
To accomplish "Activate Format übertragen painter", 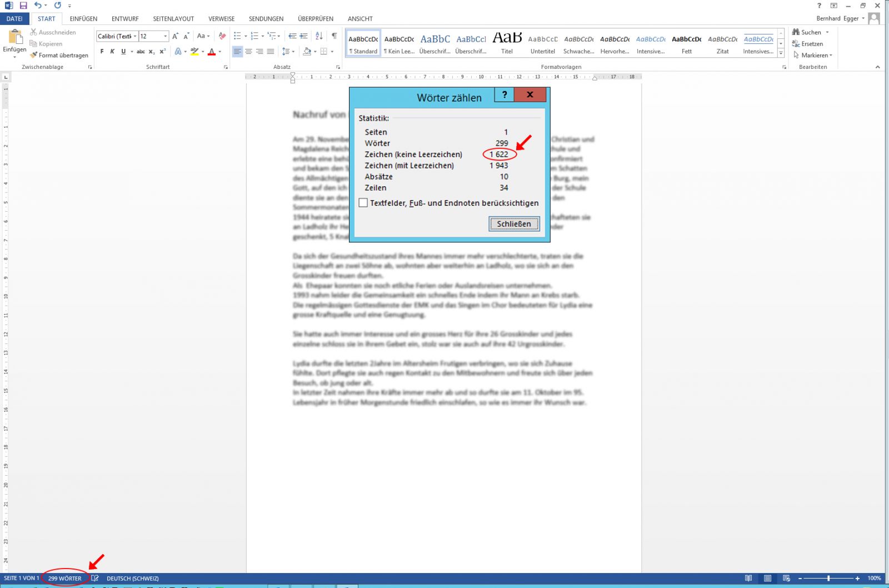I will tap(59, 55).
